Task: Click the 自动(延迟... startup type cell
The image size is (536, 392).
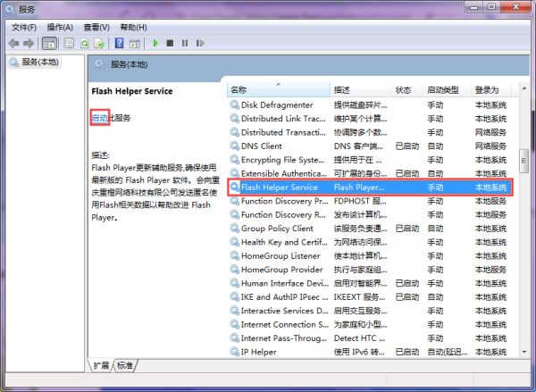Action: coord(448,352)
